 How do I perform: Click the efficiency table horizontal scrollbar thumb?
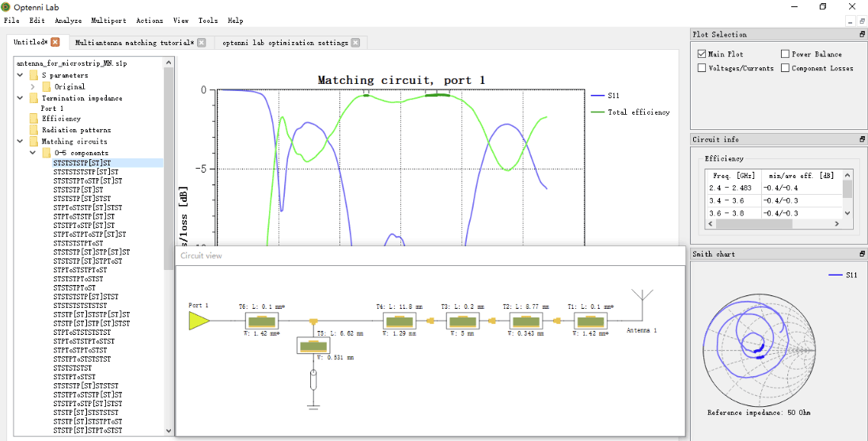coord(753,223)
